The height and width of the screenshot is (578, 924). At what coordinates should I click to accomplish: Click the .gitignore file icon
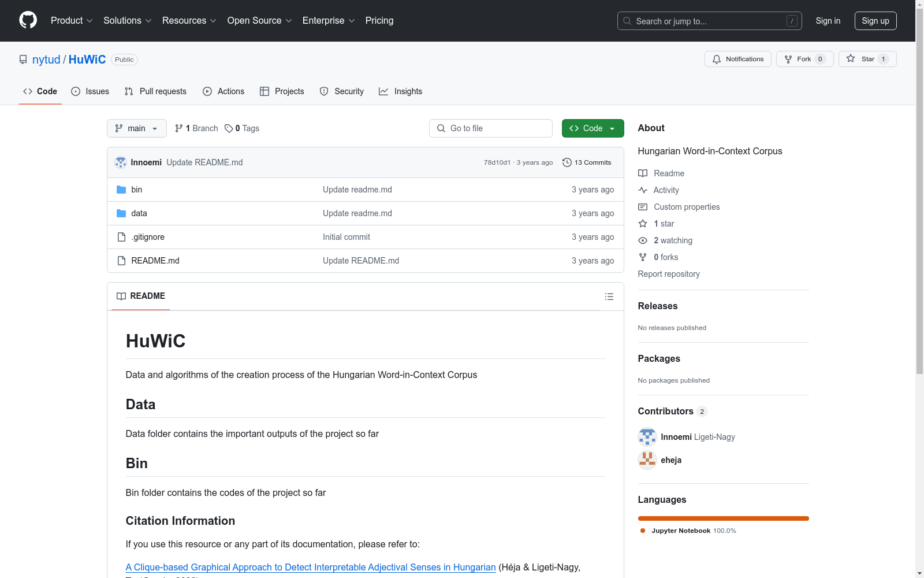[121, 237]
